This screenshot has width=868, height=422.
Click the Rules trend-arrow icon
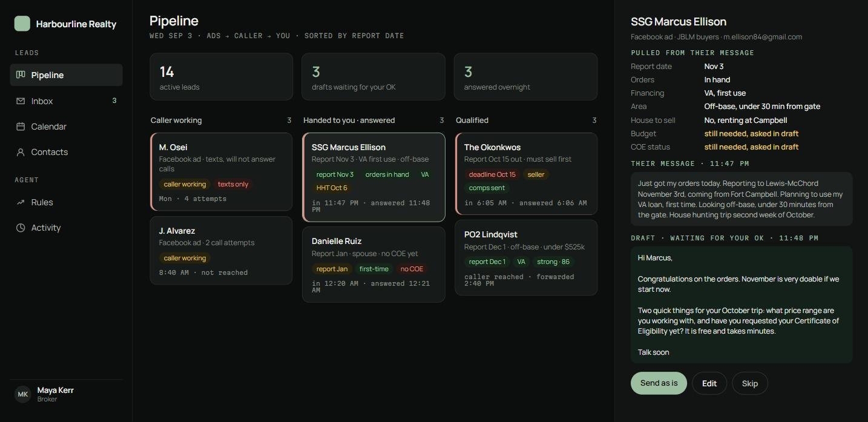pyautogui.click(x=21, y=202)
